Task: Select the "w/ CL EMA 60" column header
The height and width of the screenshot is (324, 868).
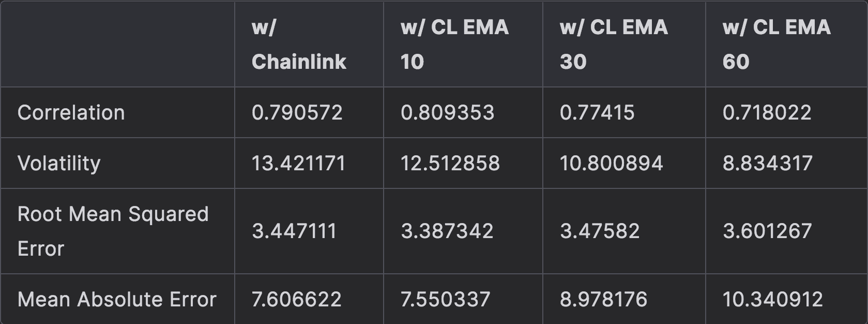Action: 776,45
